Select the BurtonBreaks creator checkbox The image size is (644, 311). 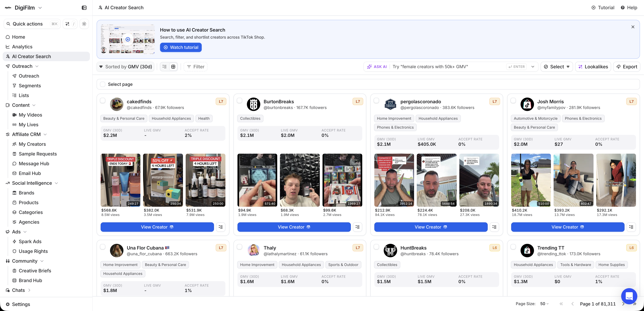click(239, 100)
